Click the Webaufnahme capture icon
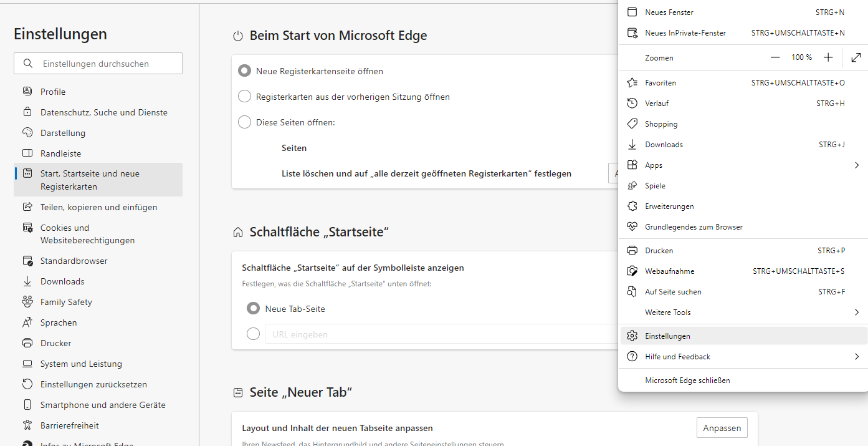Screen dimensions: 868x446 pyautogui.click(x=632, y=271)
